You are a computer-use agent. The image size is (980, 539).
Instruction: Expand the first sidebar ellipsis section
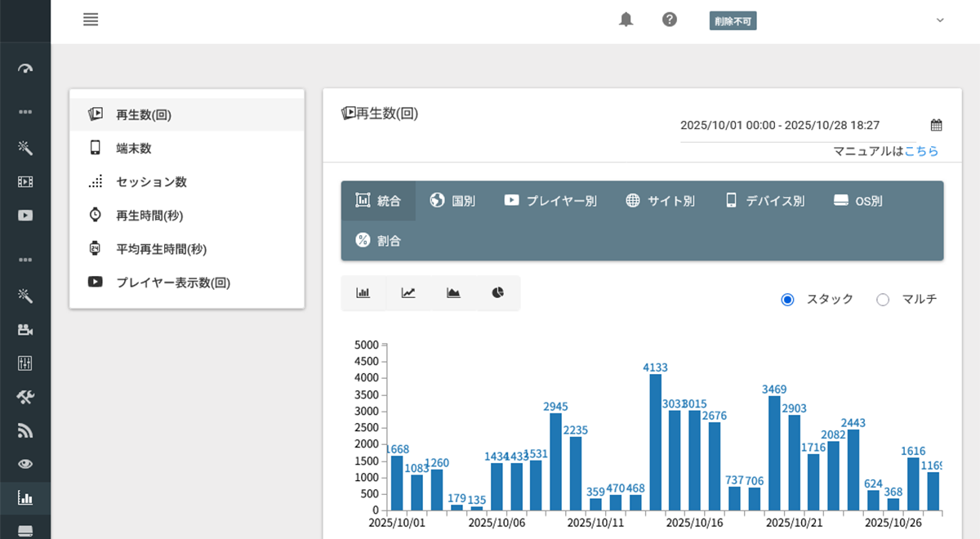[x=25, y=111]
